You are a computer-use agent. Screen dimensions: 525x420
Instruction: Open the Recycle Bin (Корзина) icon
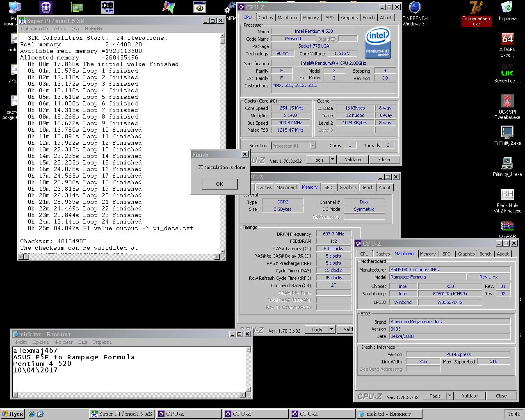(x=507, y=11)
